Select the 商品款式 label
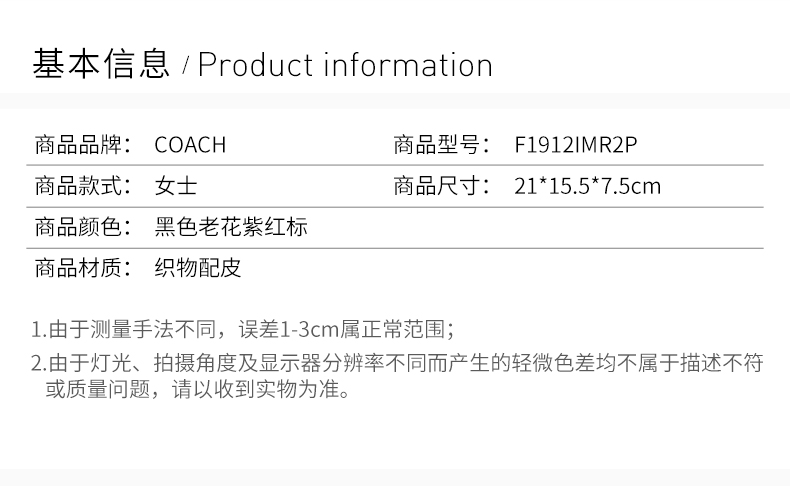The image size is (790, 486). click(83, 186)
